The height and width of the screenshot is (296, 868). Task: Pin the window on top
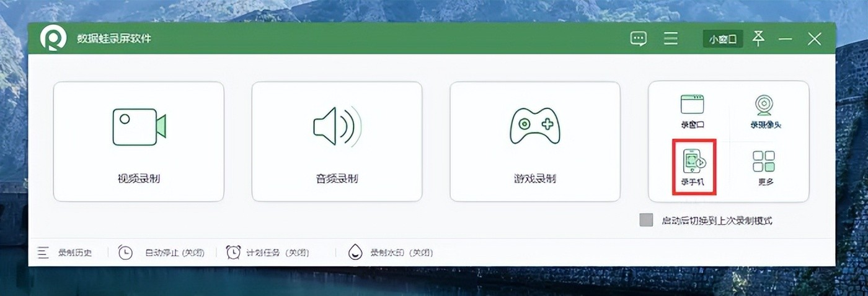(x=758, y=38)
